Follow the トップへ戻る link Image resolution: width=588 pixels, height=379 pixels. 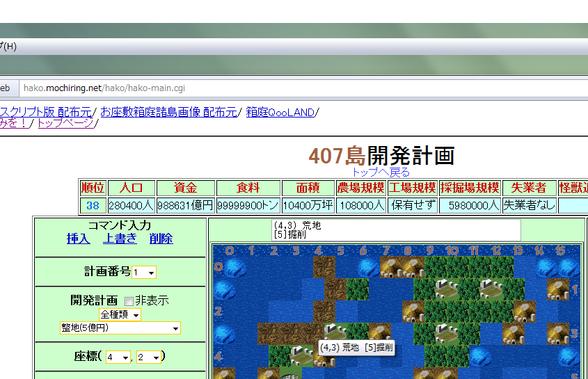pyautogui.click(x=381, y=172)
